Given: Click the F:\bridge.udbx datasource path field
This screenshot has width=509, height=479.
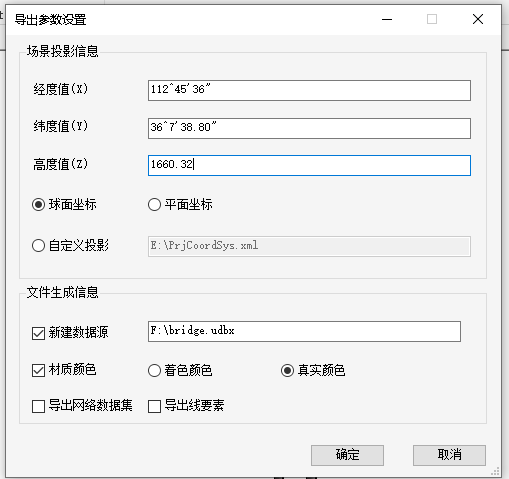Looking at the screenshot, I should (x=304, y=331).
